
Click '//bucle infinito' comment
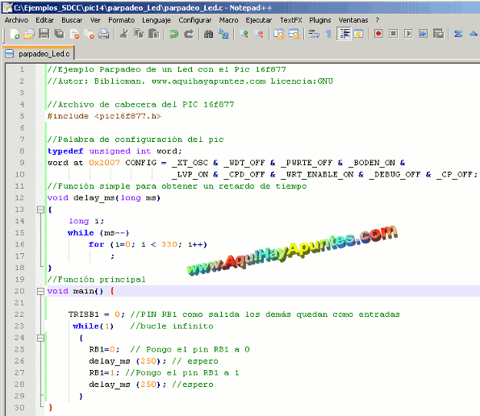(172, 326)
